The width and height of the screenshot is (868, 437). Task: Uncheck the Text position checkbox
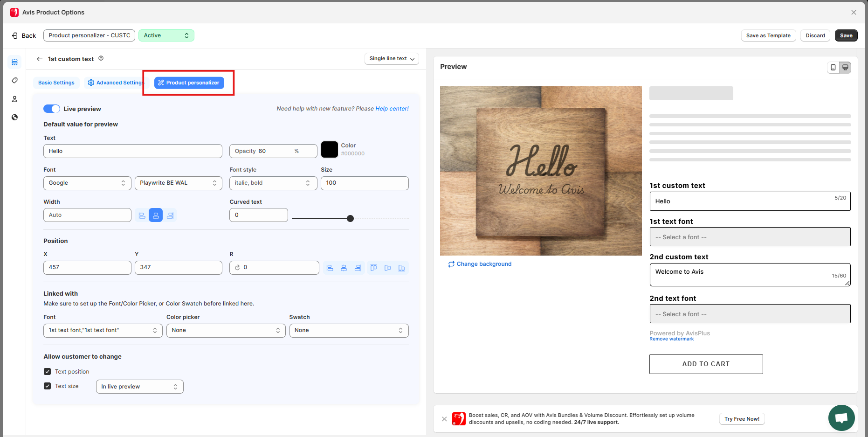(x=48, y=372)
